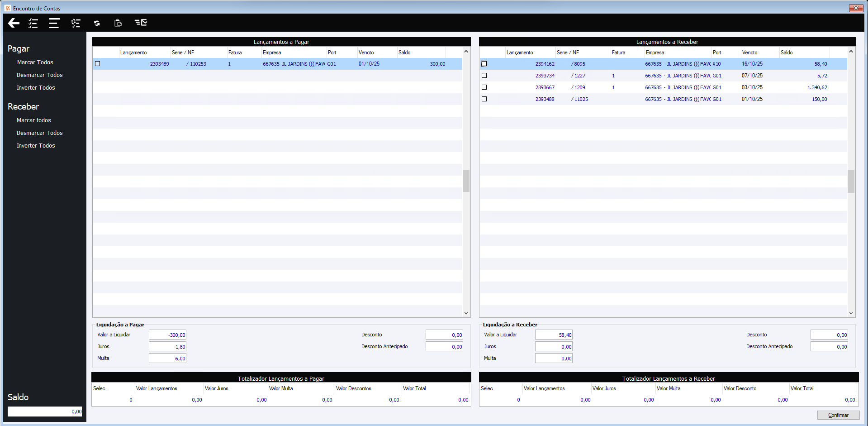
Task: Focus the Juros field in Liquidação a Pagar
Action: (x=167, y=347)
